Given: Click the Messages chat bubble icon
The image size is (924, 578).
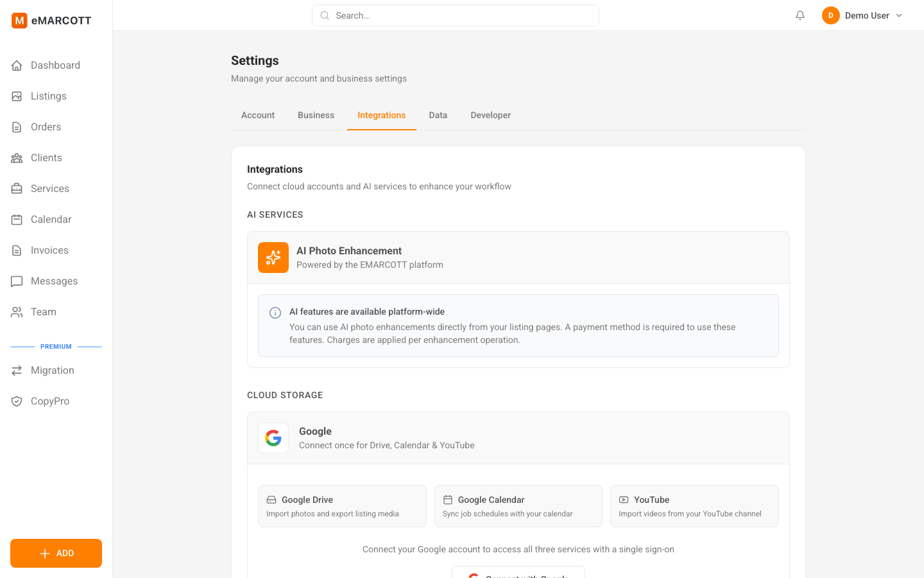Looking at the screenshot, I should point(17,281).
